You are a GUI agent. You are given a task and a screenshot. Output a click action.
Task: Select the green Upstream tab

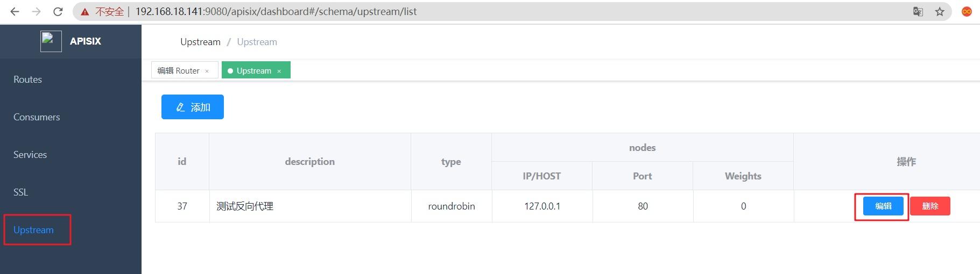(253, 71)
